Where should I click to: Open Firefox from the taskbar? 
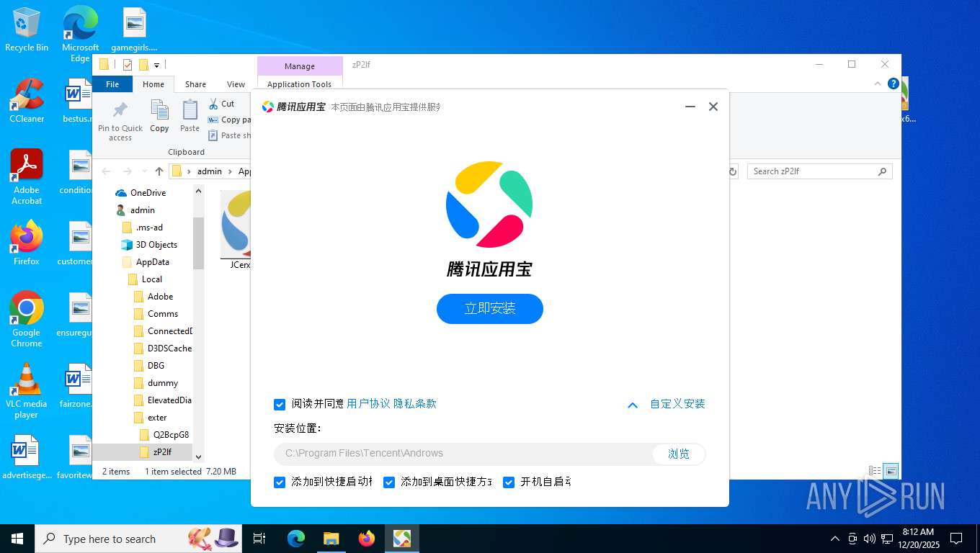click(x=367, y=539)
